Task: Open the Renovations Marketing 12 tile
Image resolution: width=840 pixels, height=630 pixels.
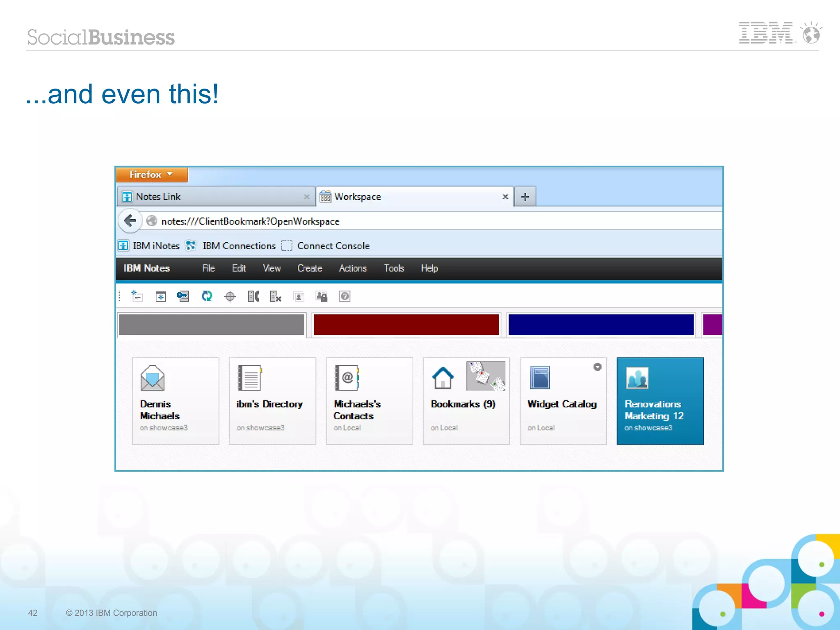Action: click(x=660, y=401)
